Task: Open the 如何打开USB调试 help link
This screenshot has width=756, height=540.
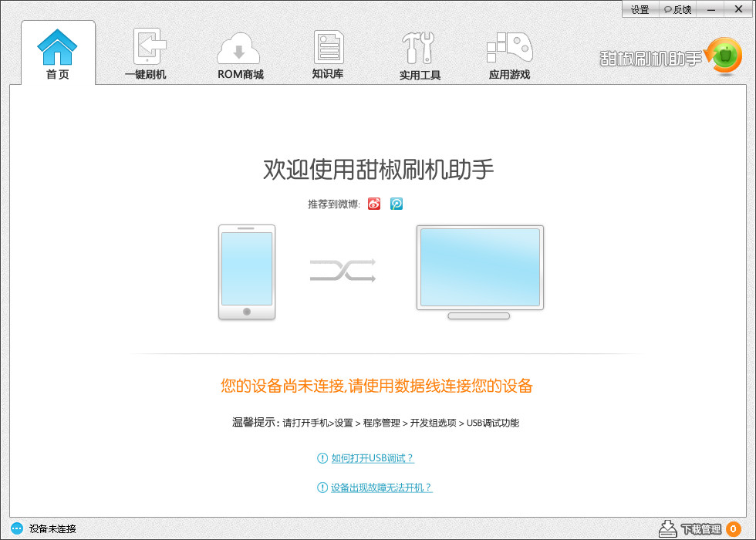Action: coord(373,458)
